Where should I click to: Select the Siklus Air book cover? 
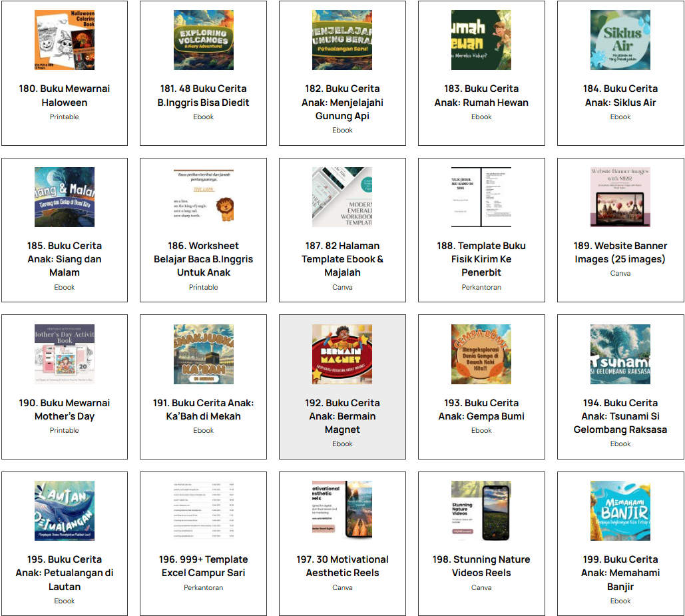point(620,40)
